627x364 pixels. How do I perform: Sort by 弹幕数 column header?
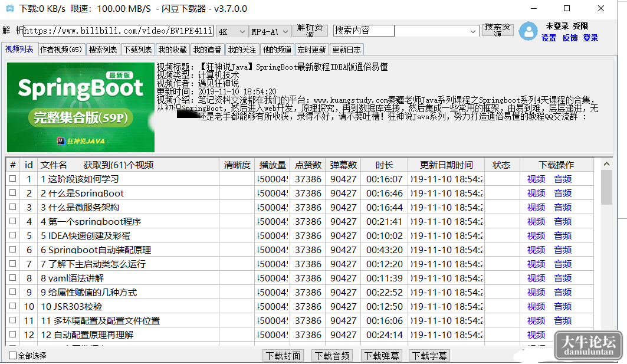pyautogui.click(x=343, y=165)
